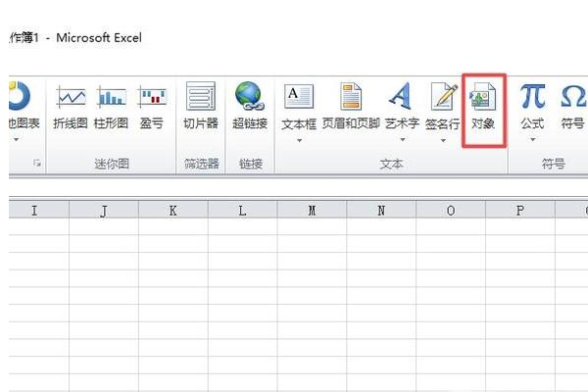The image size is (588, 392).
Task: Open the Charts group dialog launcher
Action: [37, 163]
